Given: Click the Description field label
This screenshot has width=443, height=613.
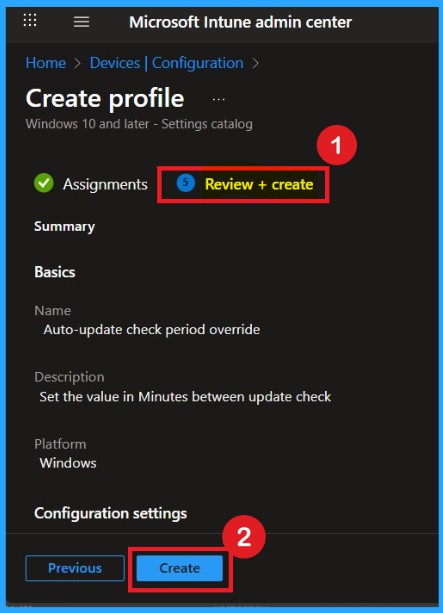Looking at the screenshot, I should (x=69, y=377).
